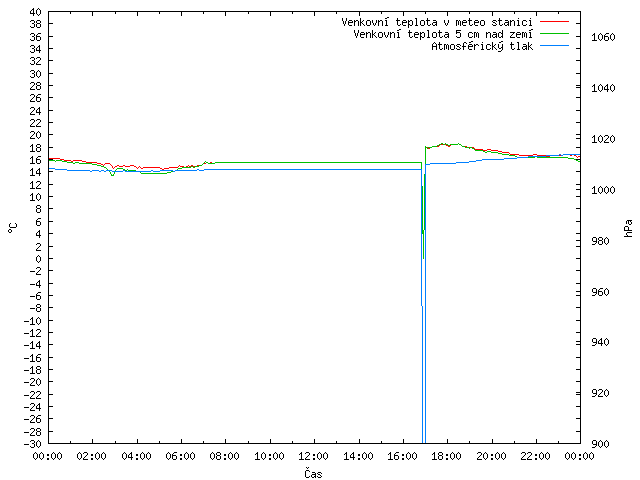Click the 22:00 time axis label
Viewport: 640px width, 480px height.
(536, 456)
